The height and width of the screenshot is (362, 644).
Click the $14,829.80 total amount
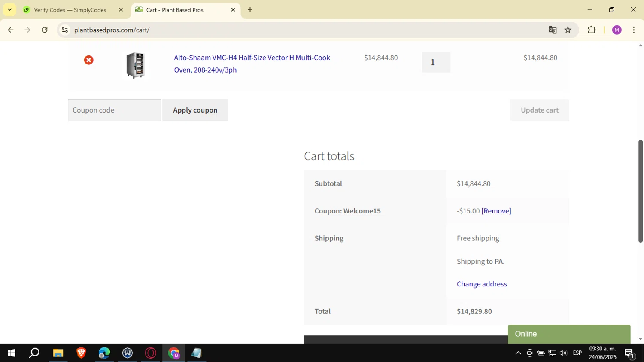click(x=474, y=311)
